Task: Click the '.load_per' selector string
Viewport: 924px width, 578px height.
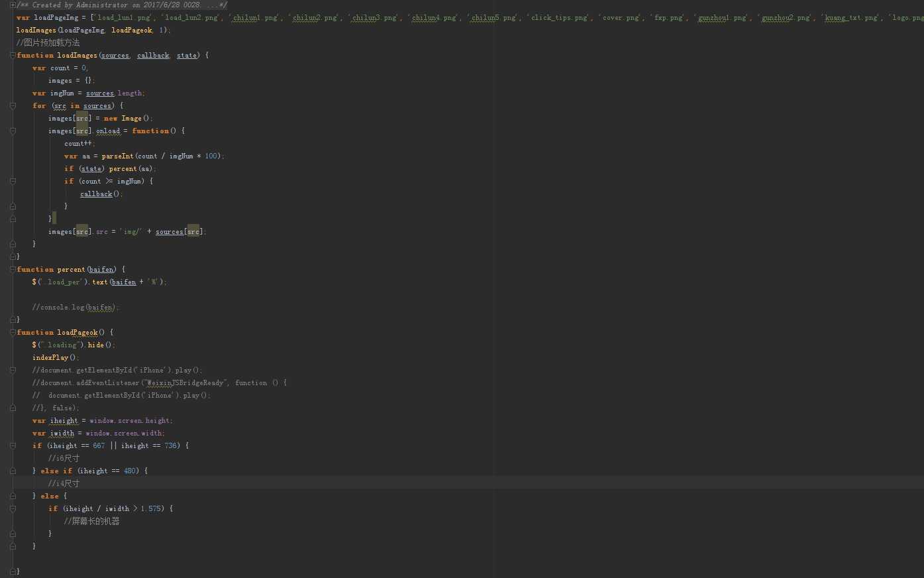Action: (63, 282)
